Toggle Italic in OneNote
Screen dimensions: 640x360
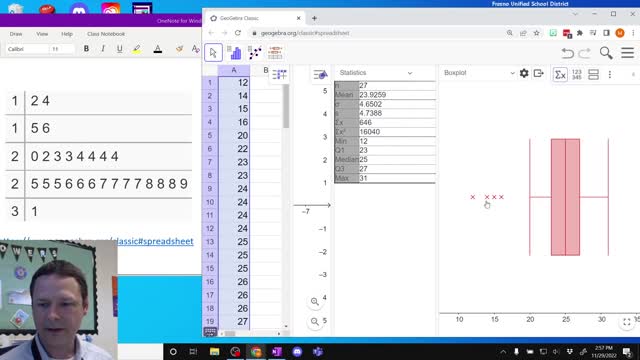point(103,49)
